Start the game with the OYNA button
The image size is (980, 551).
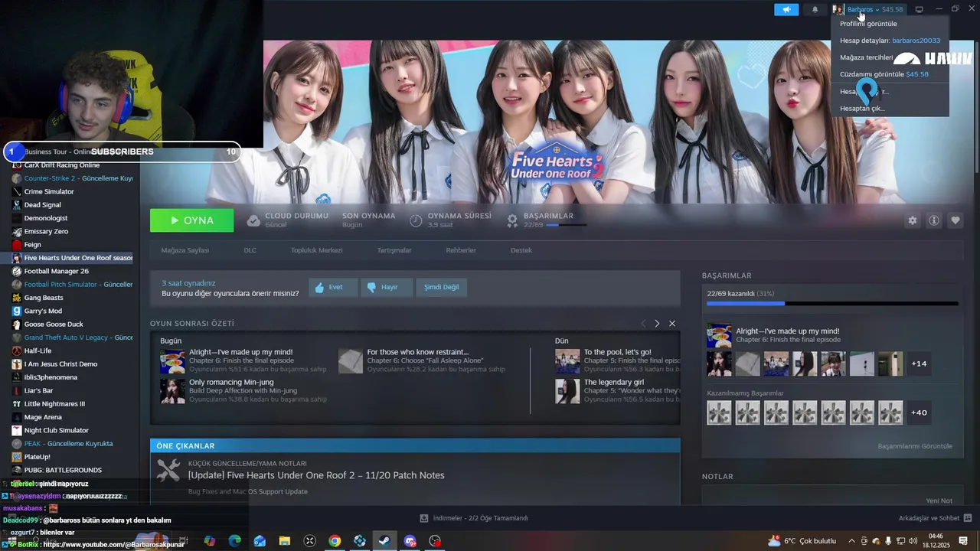192,220
